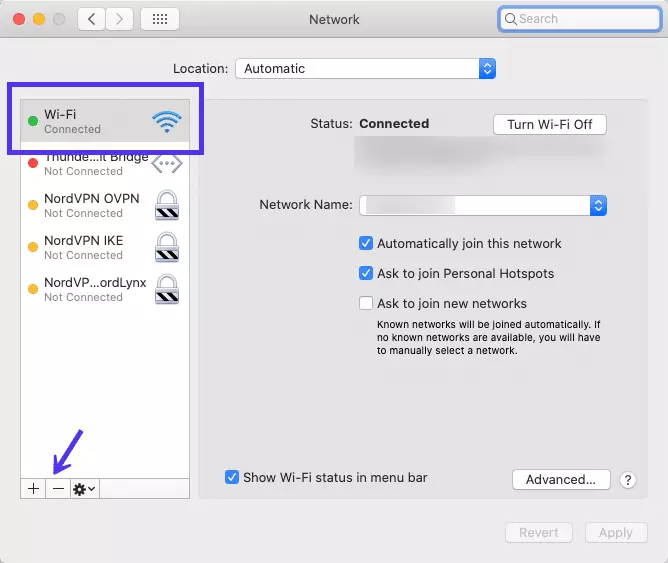Uncheck Automatically join this network
Viewport: 668px width, 563px height.
click(x=366, y=243)
